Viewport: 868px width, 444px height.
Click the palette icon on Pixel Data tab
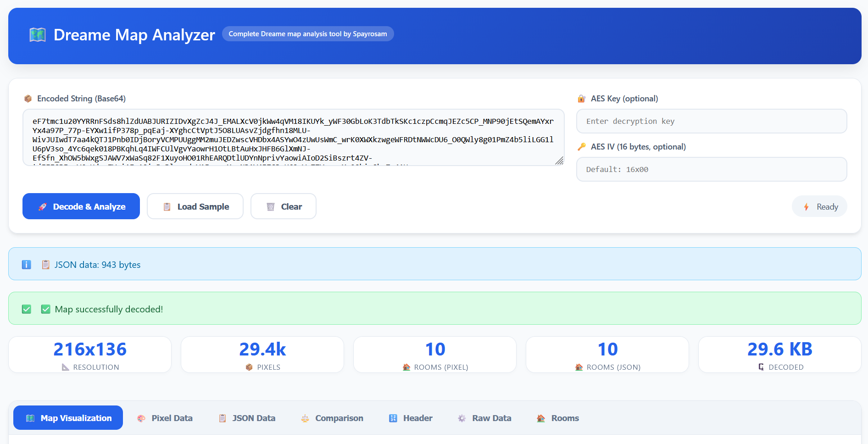tap(141, 418)
